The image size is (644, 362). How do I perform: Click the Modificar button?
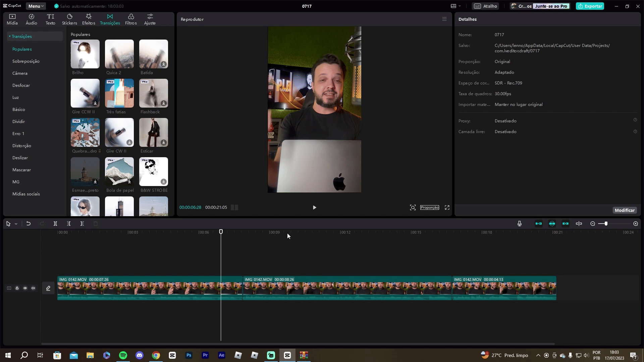[x=624, y=210]
